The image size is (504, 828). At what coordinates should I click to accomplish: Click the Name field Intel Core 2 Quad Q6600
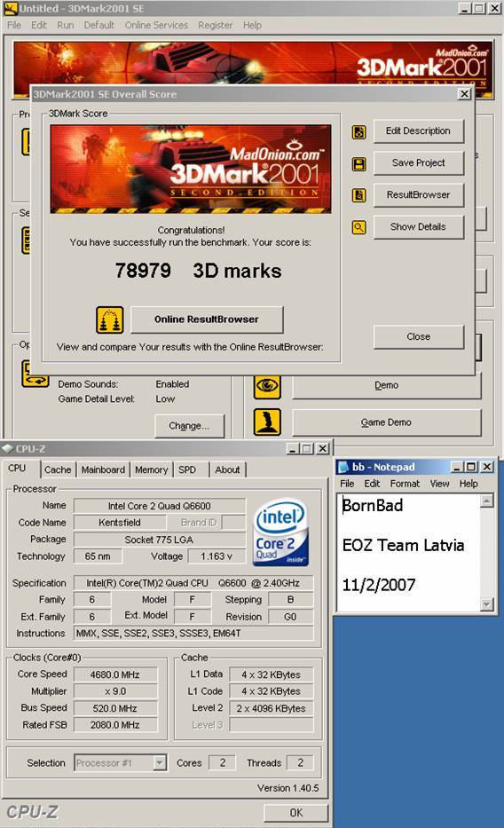coord(160,506)
